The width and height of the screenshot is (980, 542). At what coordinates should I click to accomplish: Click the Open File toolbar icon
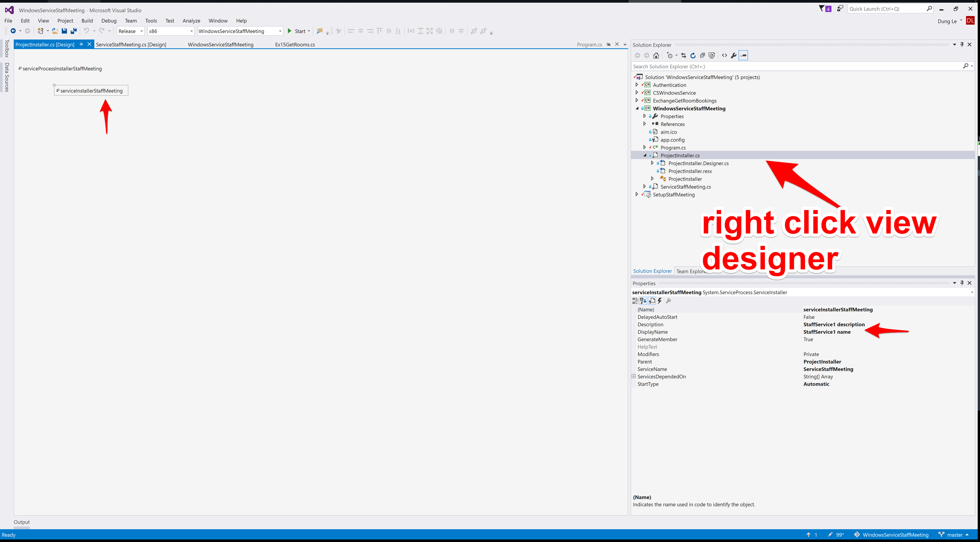tap(55, 31)
